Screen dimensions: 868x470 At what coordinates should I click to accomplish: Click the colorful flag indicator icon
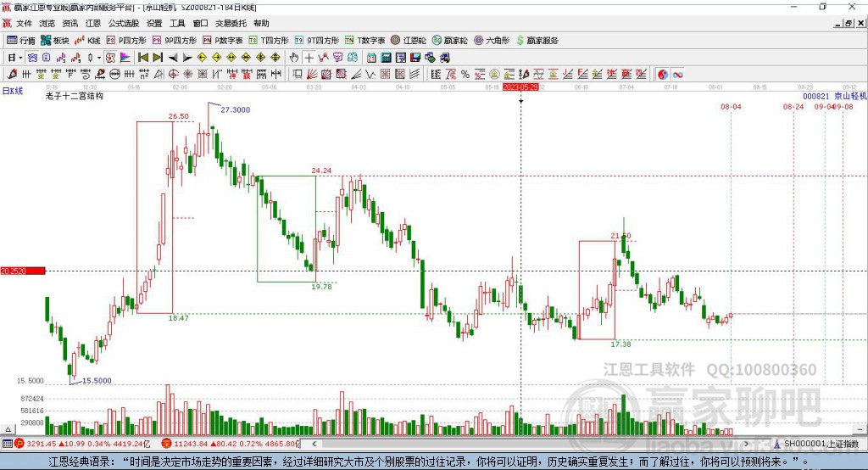click(125, 58)
